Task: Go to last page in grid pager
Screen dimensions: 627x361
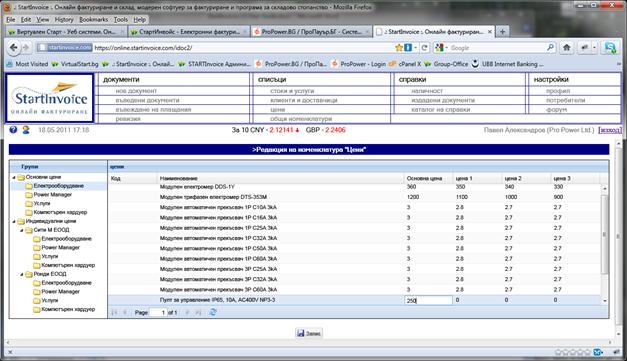Action: click(198, 312)
